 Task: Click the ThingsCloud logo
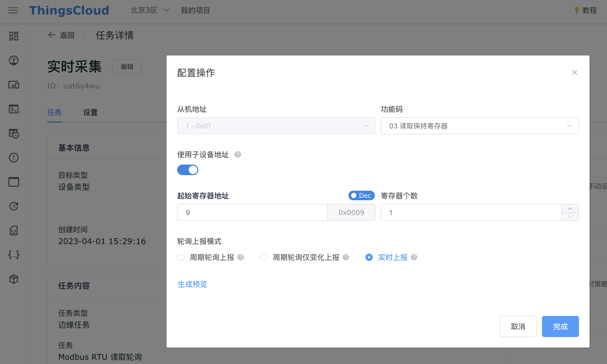click(69, 11)
